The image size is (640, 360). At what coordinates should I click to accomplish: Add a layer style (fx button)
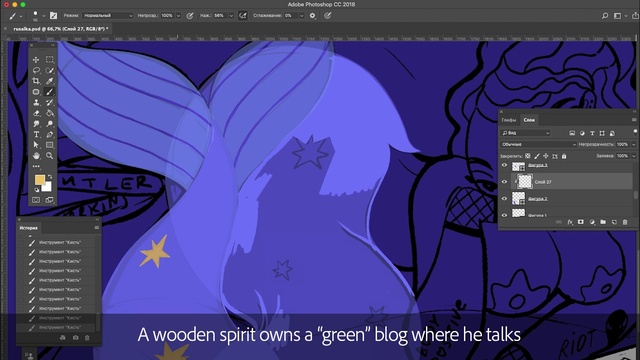tap(570, 222)
